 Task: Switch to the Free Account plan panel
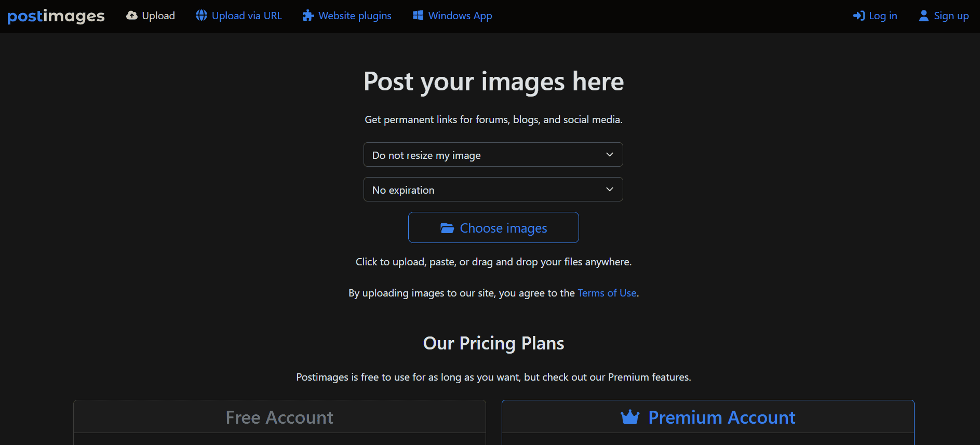[279, 417]
